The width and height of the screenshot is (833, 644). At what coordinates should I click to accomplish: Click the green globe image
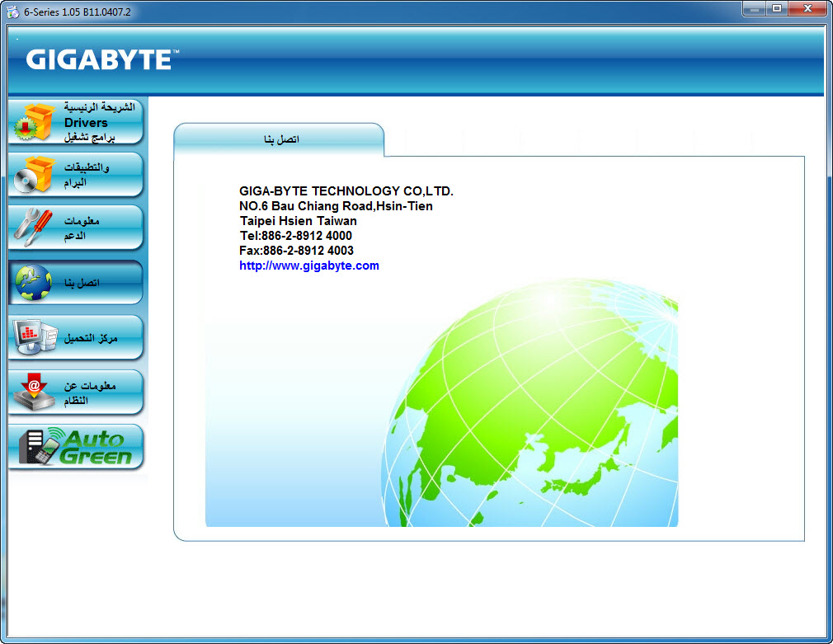coord(529,402)
